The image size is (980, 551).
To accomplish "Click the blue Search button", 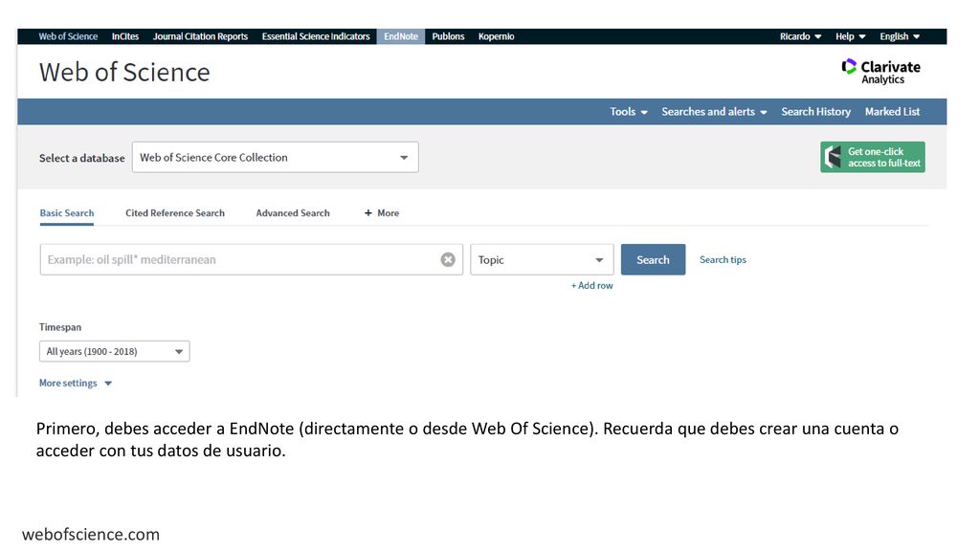I will coord(653,259).
